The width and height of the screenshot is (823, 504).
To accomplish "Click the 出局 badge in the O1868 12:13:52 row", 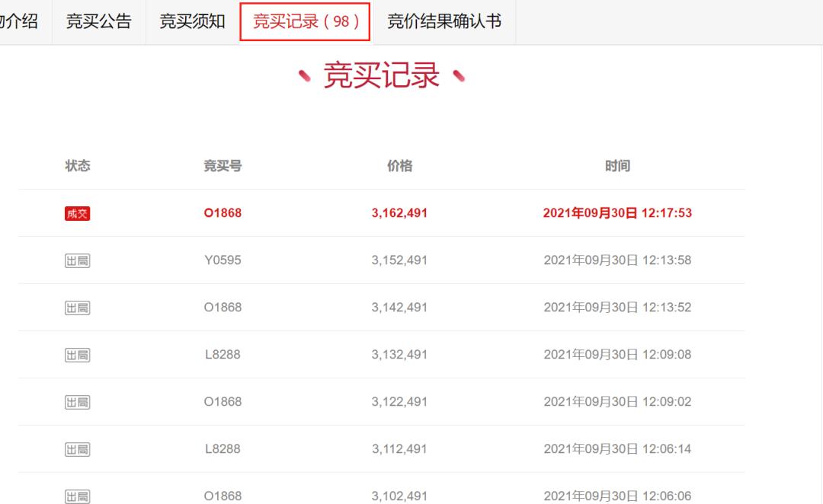I will (75, 307).
